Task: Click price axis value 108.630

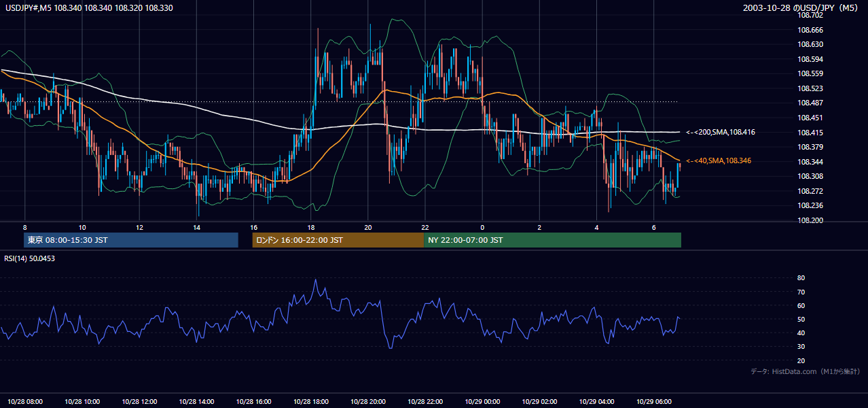Action: (x=810, y=44)
